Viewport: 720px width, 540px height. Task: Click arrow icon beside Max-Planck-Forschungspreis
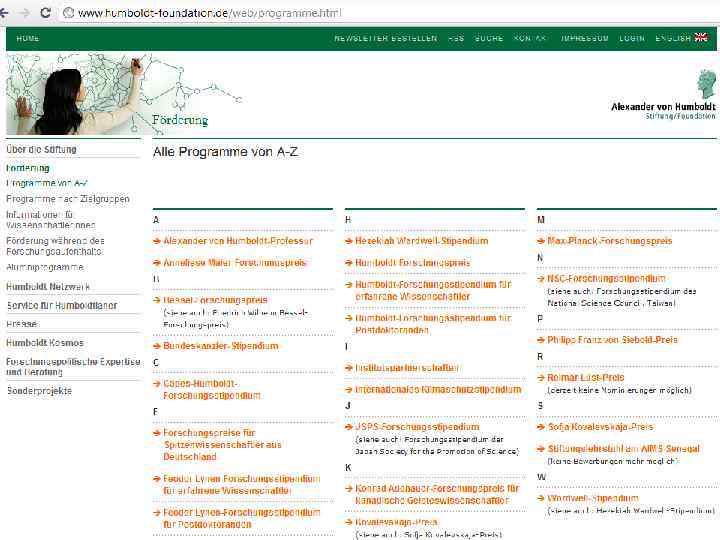pyautogui.click(x=541, y=241)
